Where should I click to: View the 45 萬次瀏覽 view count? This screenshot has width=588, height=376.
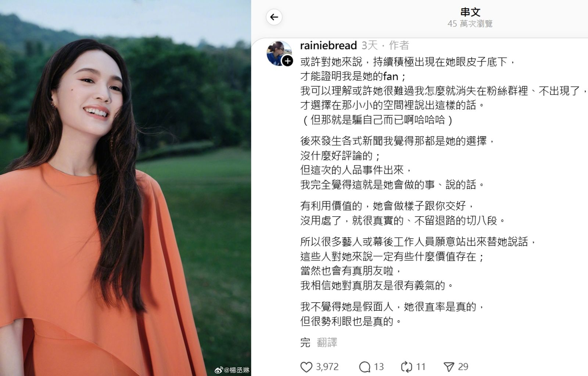click(x=470, y=24)
